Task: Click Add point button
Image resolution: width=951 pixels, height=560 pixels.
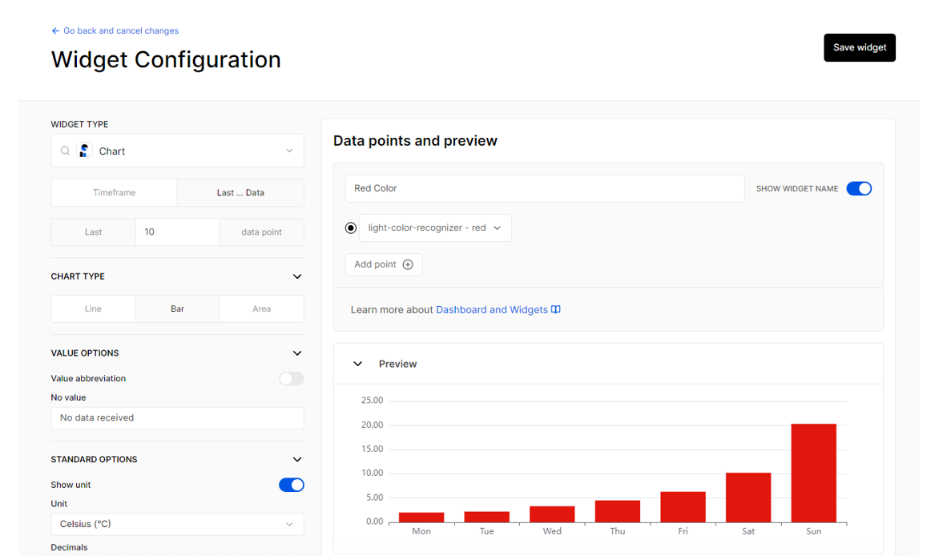Action: click(383, 264)
